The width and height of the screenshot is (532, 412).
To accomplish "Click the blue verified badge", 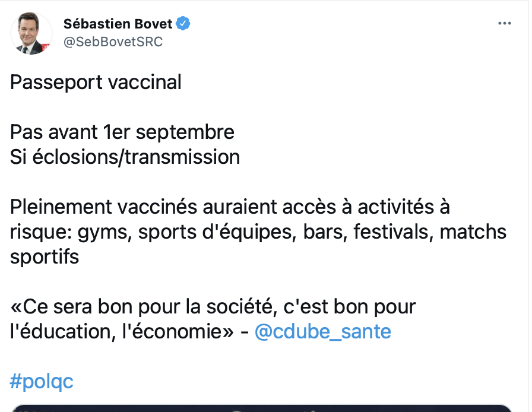I will (x=183, y=23).
